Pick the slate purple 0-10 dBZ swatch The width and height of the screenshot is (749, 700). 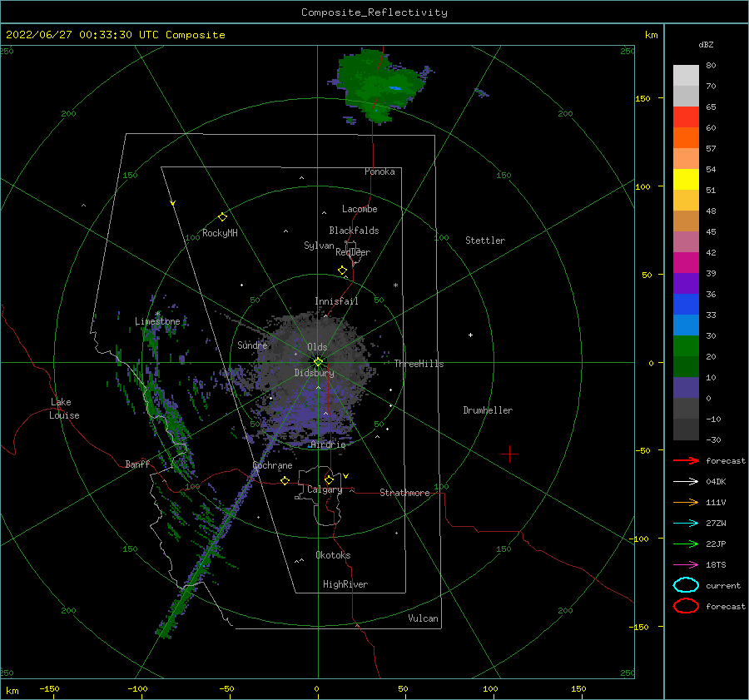pyautogui.click(x=686, y=388)
